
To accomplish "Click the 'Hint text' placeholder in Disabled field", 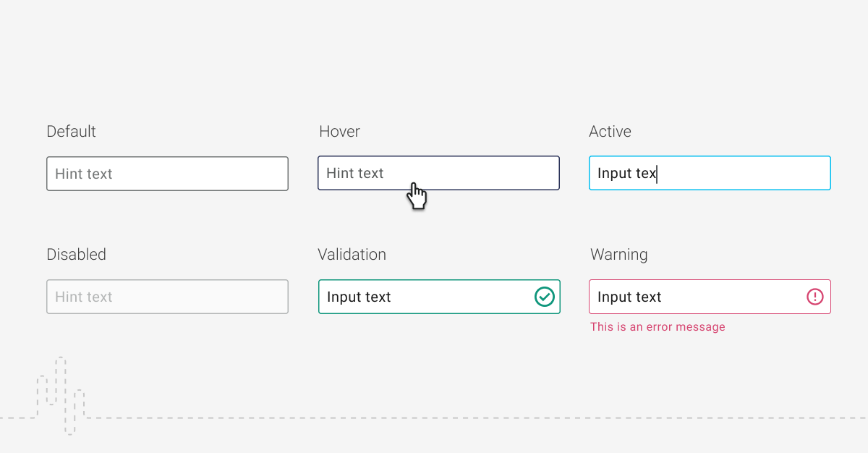I will tap(84, 297).
